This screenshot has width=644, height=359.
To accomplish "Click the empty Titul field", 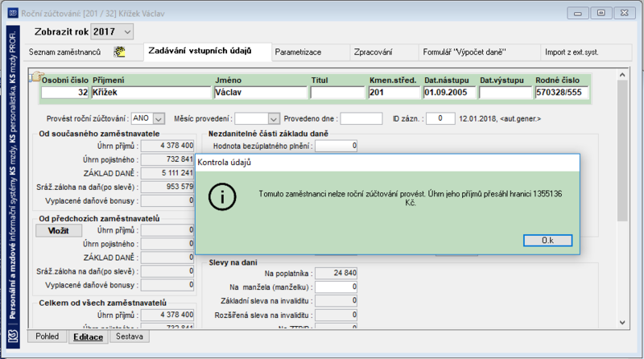I will click(x=337, y=93).
